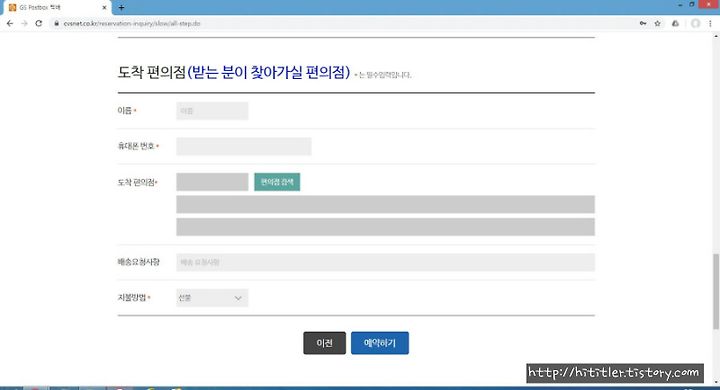Open the 지불방법 payment dropdown

(212, 298)
